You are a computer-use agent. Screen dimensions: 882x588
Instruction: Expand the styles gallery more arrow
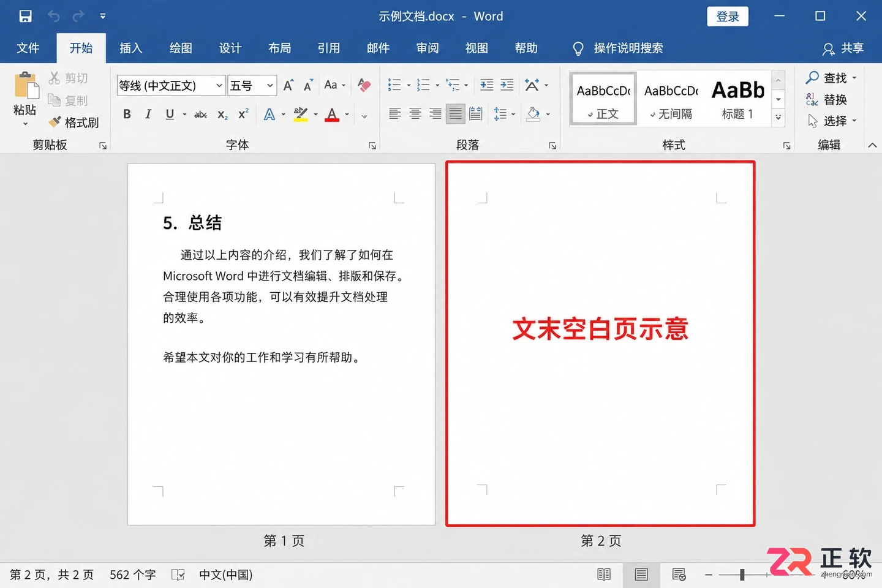point(778,116)
